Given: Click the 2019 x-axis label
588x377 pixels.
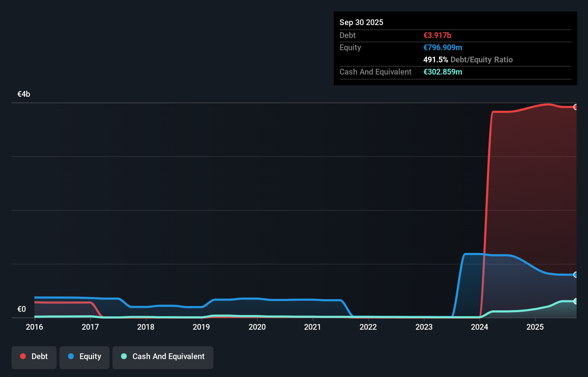Looking at the screenshot, I should 201,327.
